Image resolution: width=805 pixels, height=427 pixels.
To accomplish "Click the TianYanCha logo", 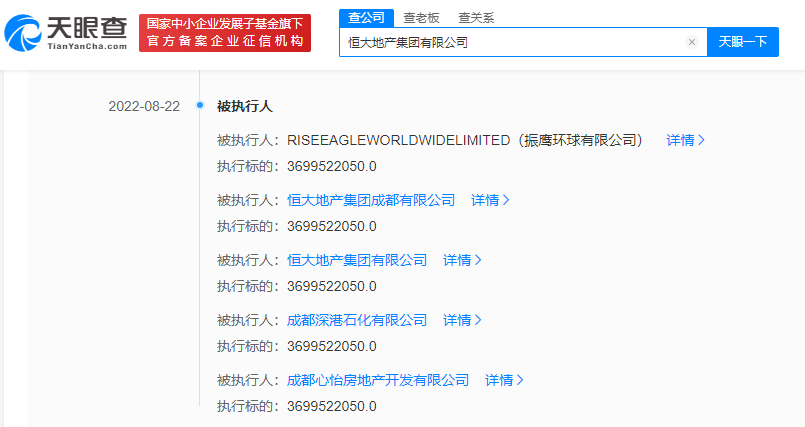I will pos(66,33).
